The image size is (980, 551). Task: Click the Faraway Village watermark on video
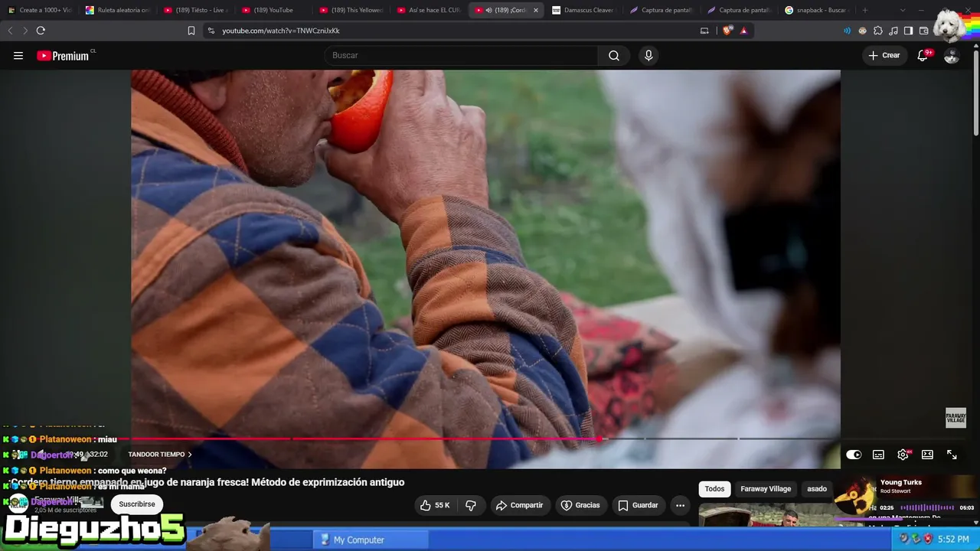pos(955,418)
